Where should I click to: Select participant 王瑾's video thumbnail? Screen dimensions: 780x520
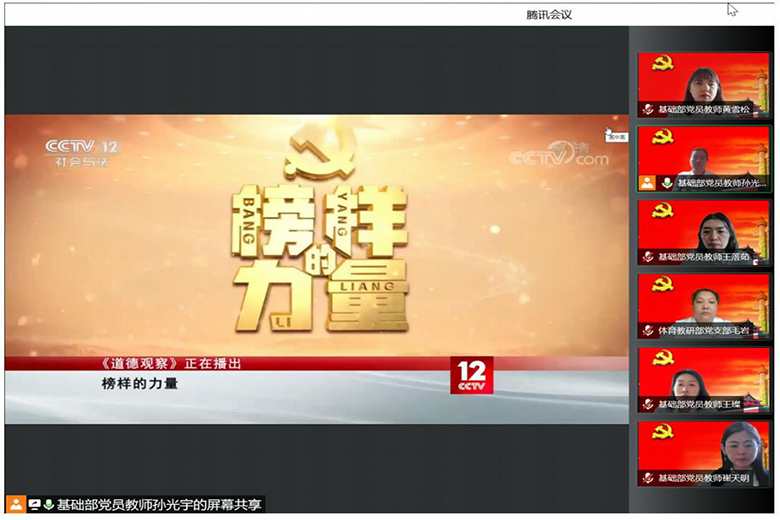point(703,381)
